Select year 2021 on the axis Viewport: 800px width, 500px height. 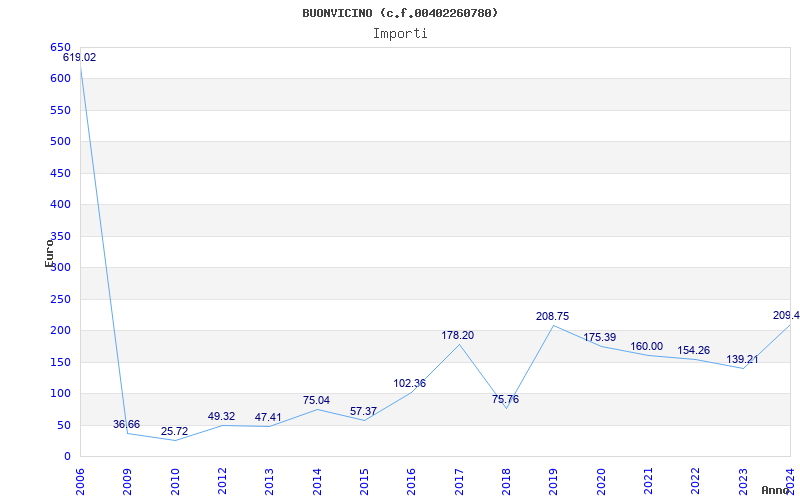coord(648,482)
